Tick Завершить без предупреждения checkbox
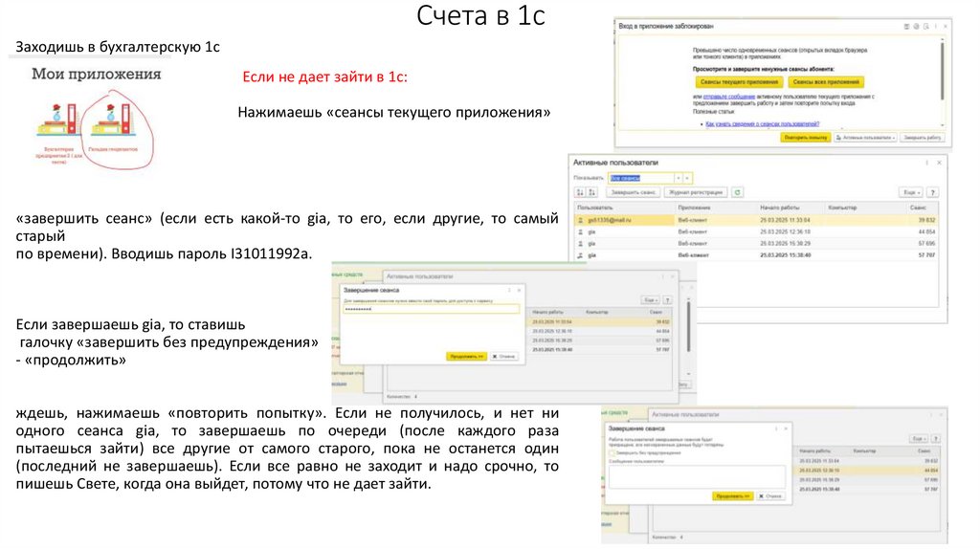 (612, 452)
